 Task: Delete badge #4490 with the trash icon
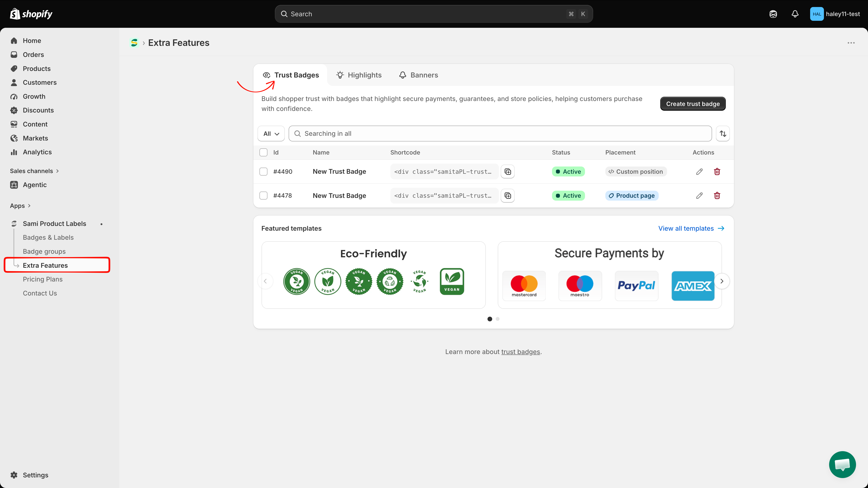pos(717,171)
